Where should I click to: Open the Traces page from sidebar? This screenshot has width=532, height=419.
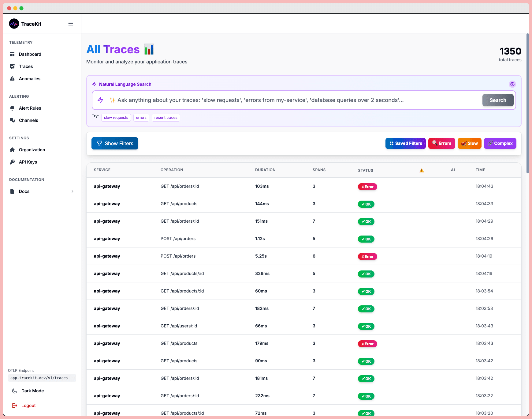click(x=26, y=66)
